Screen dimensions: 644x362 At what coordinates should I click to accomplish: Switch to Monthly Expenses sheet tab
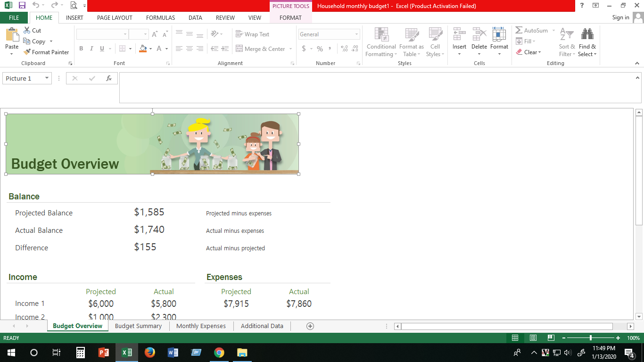point(201,326)
